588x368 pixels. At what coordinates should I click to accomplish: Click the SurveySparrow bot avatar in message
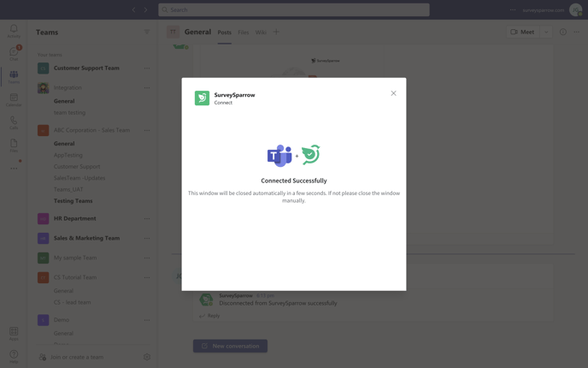point(206,300)
